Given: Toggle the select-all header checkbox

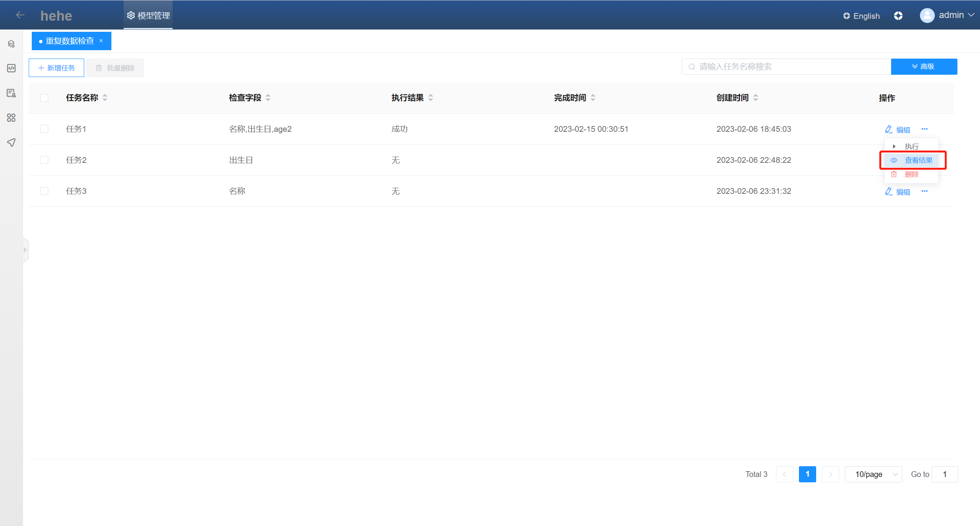Looking at the screenshot, I should (x=44, y=98).
